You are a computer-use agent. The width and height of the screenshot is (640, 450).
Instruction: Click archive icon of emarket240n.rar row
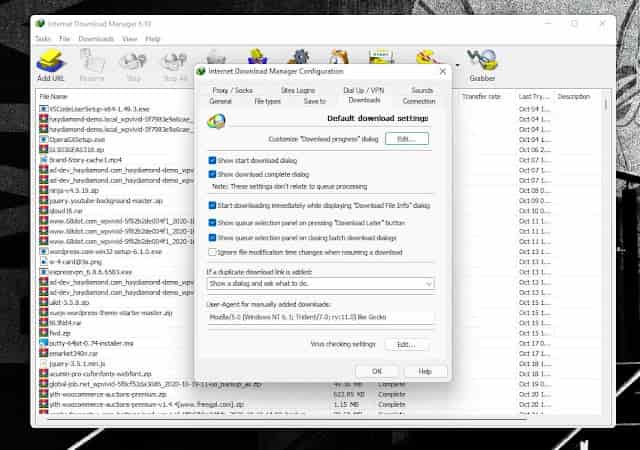click(44, 353)
